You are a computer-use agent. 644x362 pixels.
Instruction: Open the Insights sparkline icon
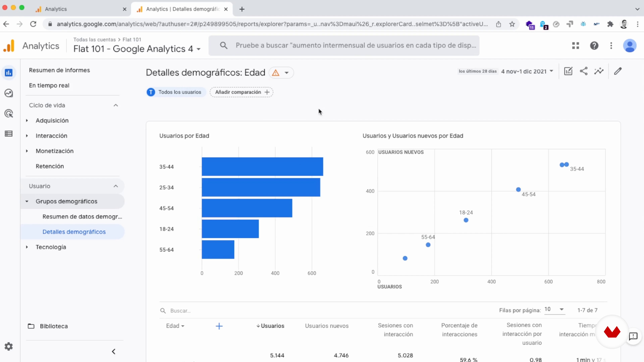point(599,71)
